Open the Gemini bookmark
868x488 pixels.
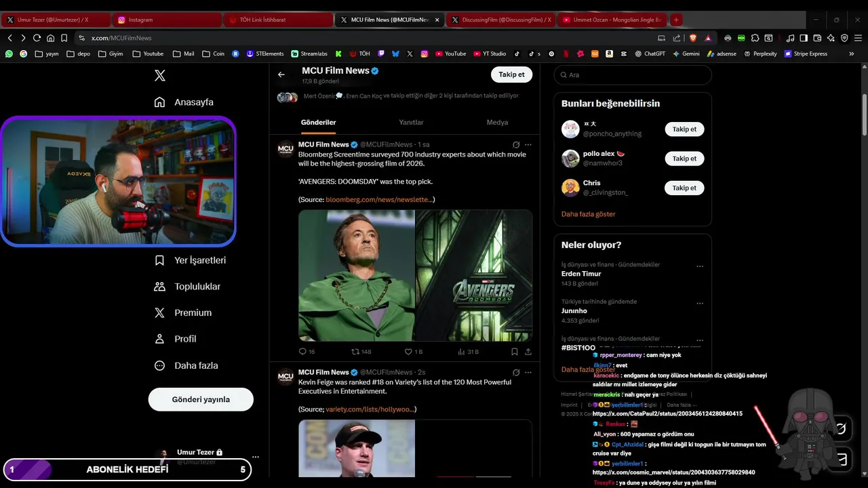[x=686, y=54]
